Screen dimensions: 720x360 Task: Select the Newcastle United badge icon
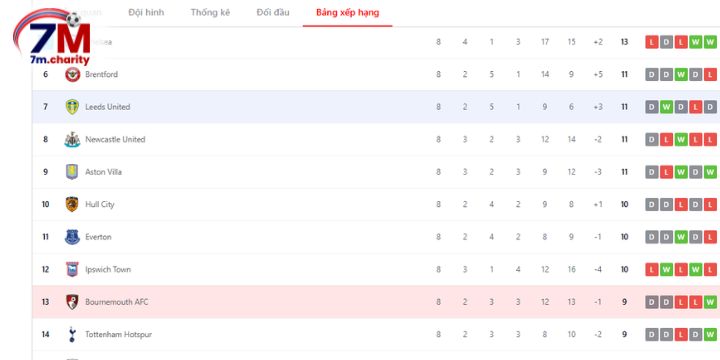pyautogui.click(x=72, y=140)
